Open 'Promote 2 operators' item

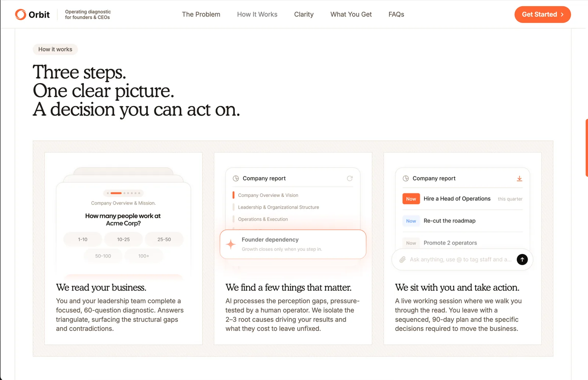coord(450,243)
